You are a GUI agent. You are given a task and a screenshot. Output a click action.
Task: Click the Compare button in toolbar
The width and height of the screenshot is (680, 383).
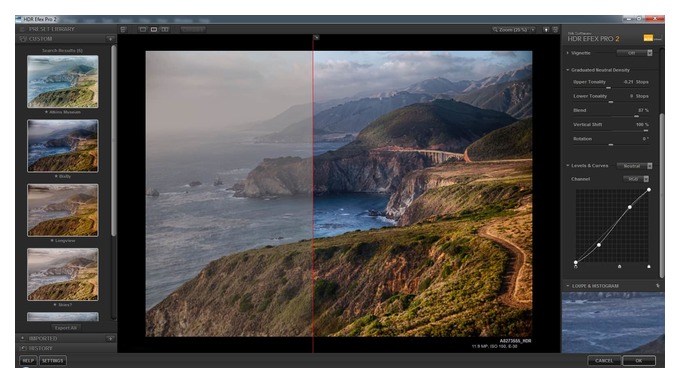193,29
